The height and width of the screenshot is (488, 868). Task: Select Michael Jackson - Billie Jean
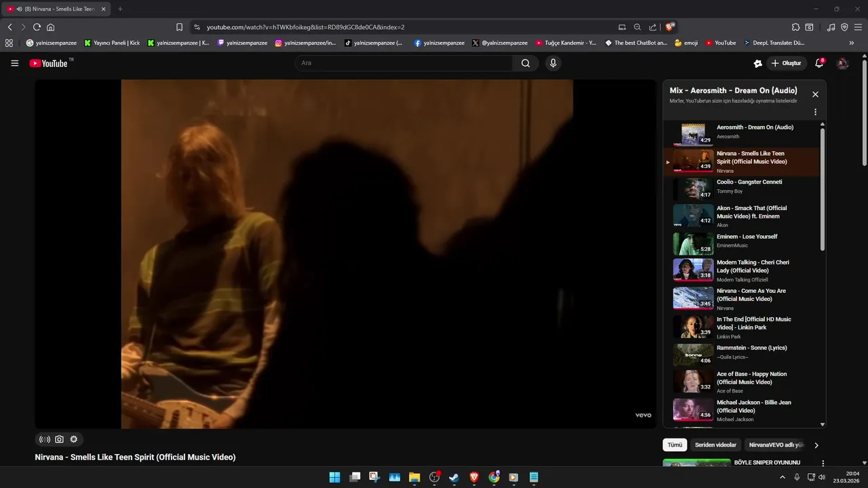pyautogui.click(x=741, y=410)
